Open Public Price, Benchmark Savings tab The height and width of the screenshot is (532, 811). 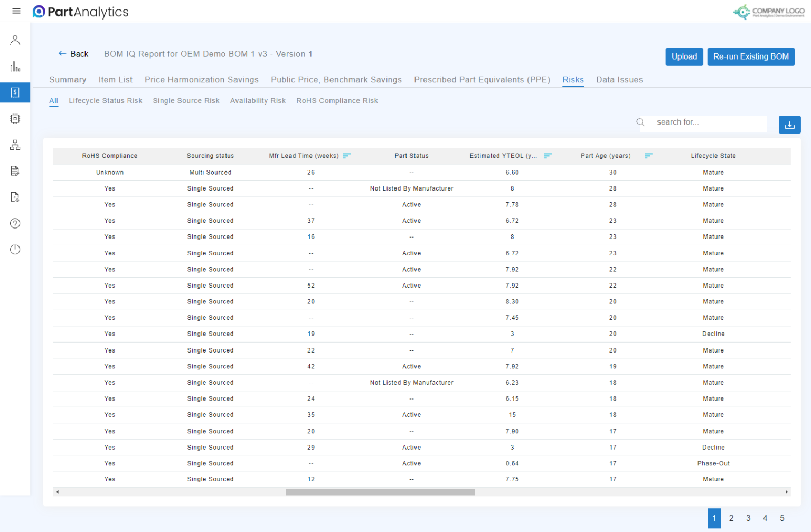336,80
